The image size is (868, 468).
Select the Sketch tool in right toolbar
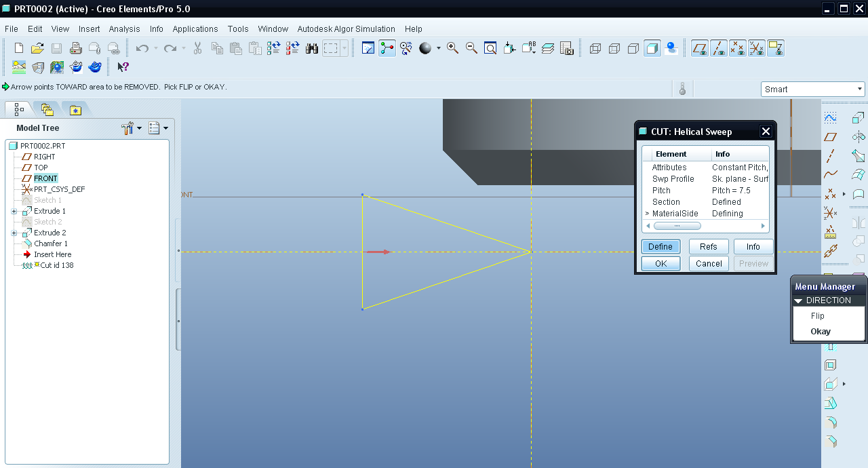click(830, 117)
